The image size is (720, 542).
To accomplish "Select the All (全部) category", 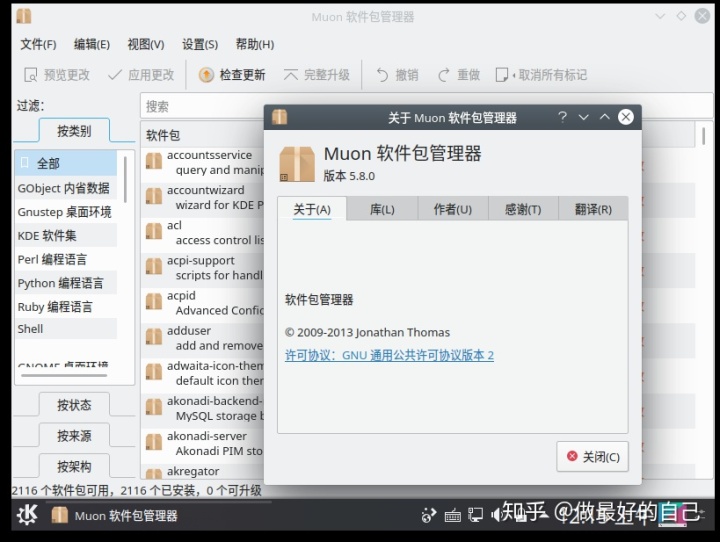I will click(66, 163).
